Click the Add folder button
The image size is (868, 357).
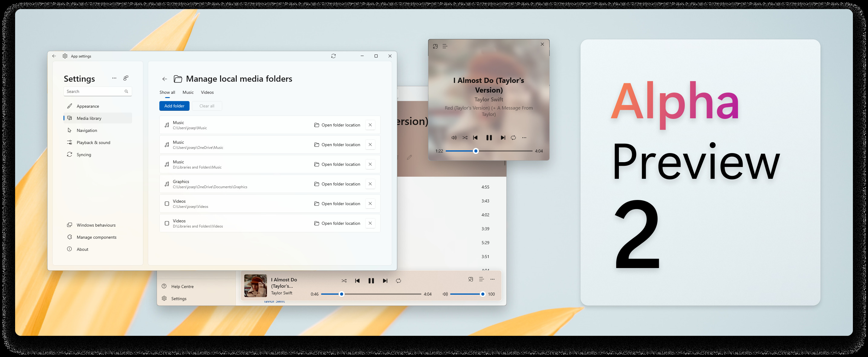click(x=174, y=106)
